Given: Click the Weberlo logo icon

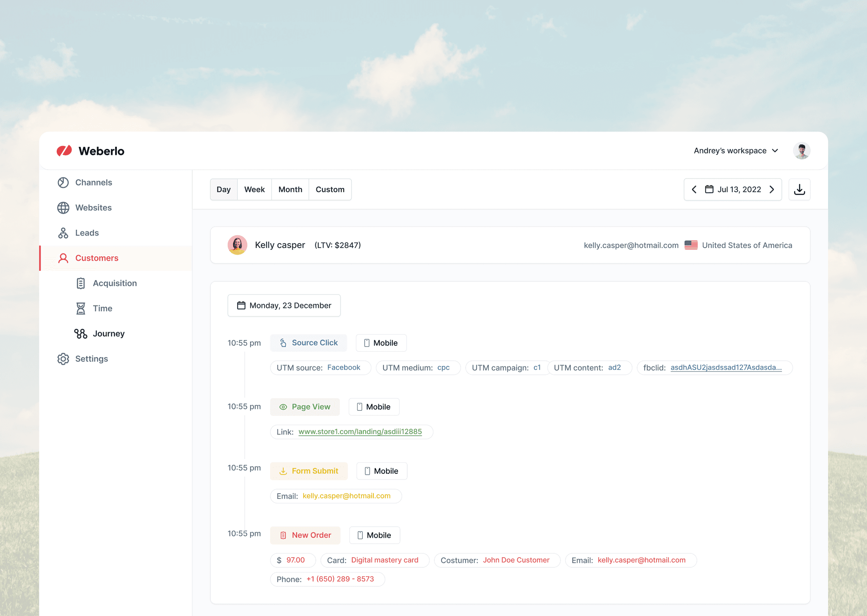Looking at the screenshot, I should tap(64, 151).
